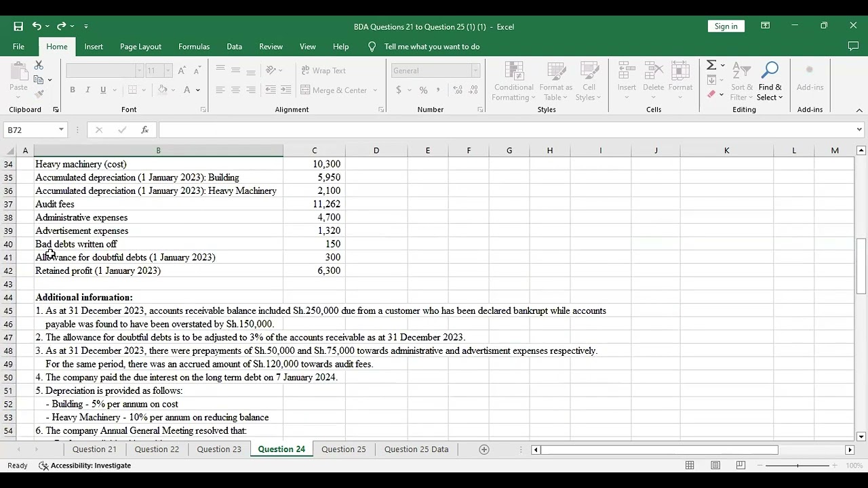Click the Format Painter brush icon
Viewport: 868px width, 488px height.
(x=39, y=94)
